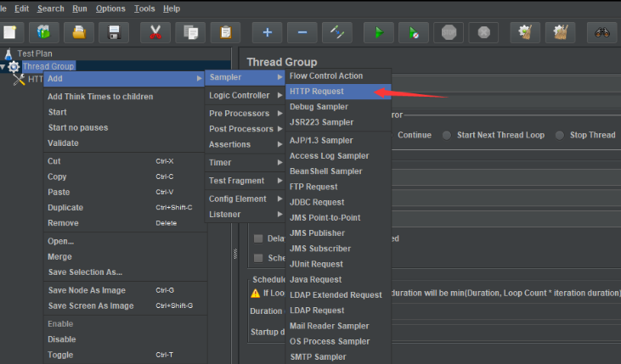The width and height of the screenshot is (621, 364).
Task: Click the Thread Group gear icon
Action: (x=14, y=66)
